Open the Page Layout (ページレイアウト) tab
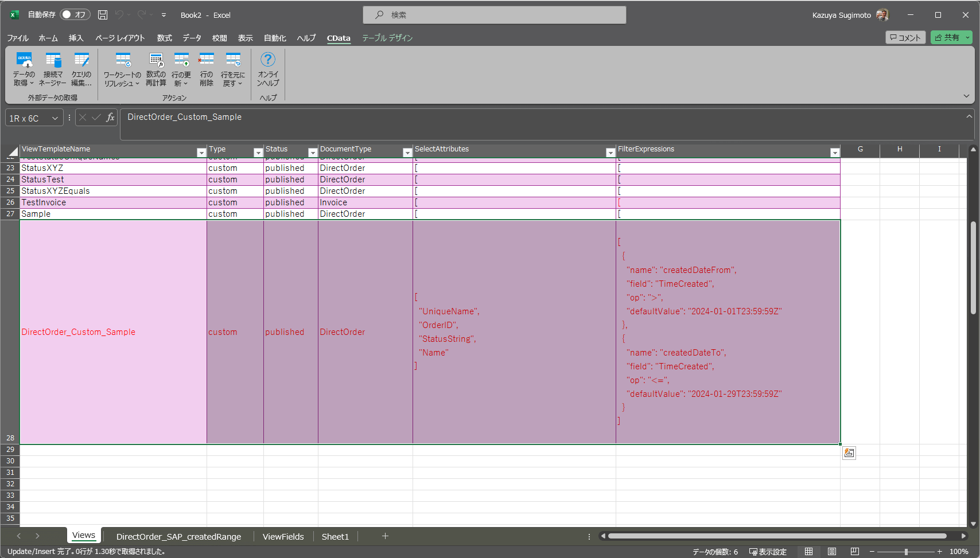This screenshot has width=980, height=558. coord(120,38)
